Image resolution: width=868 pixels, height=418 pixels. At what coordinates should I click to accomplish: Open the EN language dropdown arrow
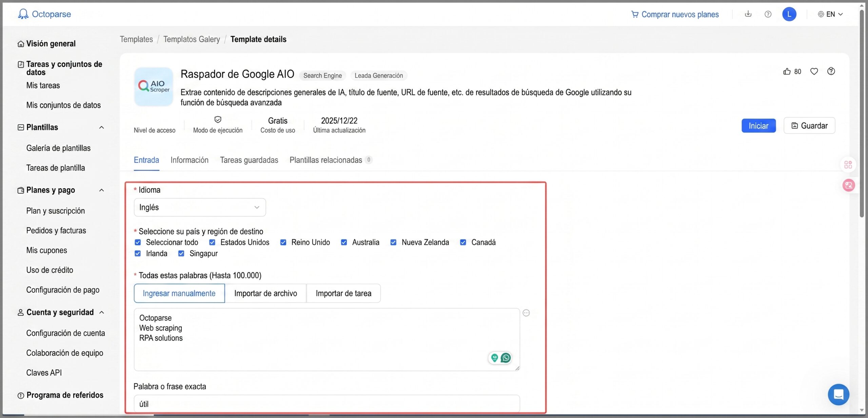pyautogui.click(x=841, y=14)
